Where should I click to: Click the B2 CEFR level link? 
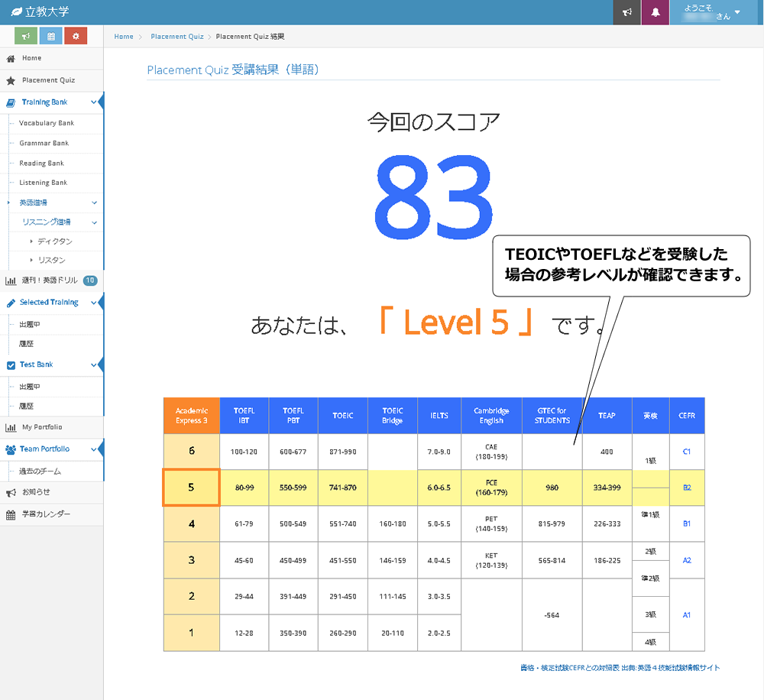(x=687, y=488)
